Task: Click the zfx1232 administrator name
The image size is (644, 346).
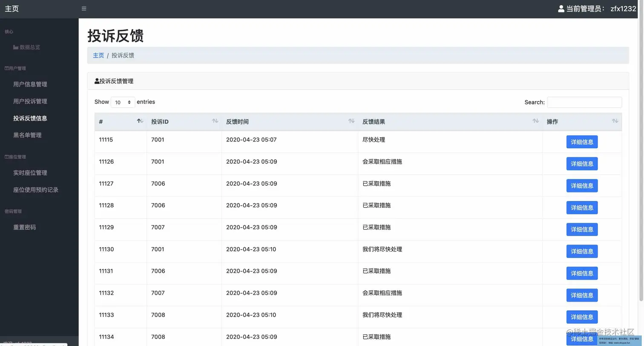Action: coord(623,9)
